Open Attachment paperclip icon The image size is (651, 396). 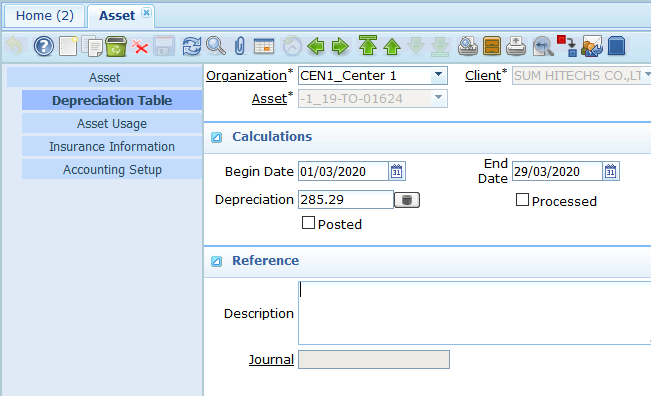[x=240, y=46]
